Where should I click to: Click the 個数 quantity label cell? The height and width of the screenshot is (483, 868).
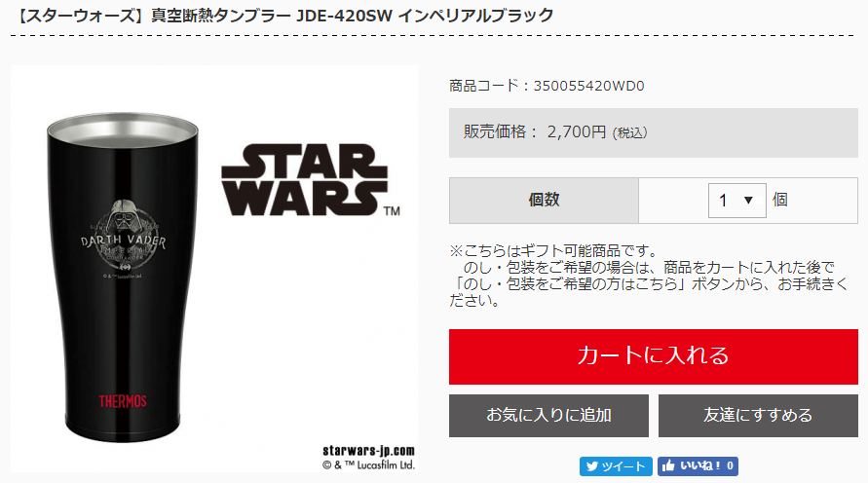(x=544, y=201)
